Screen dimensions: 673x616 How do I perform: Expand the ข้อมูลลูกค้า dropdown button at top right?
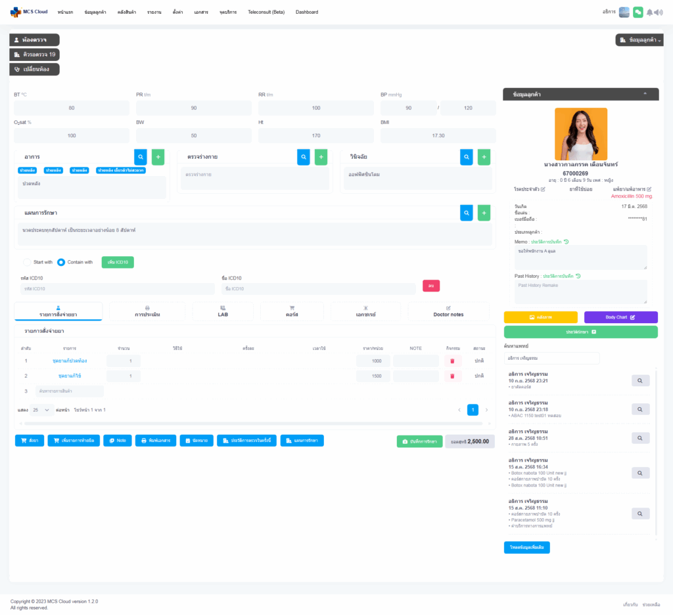[639, 40]
